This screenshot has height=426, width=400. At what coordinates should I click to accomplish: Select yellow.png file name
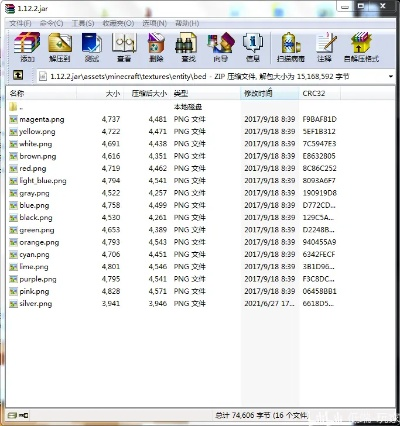(37, 132)
